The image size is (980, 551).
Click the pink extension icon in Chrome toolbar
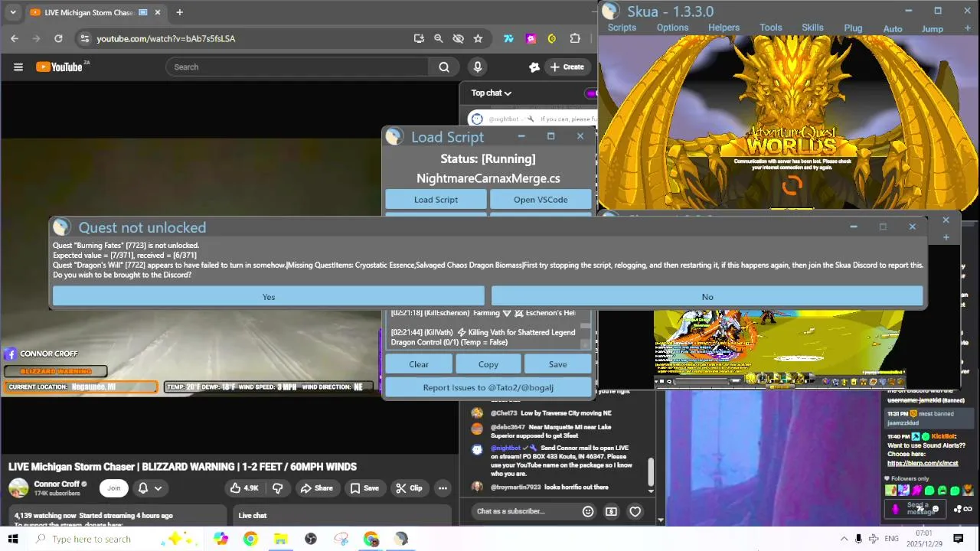click(x=531, y=38)
